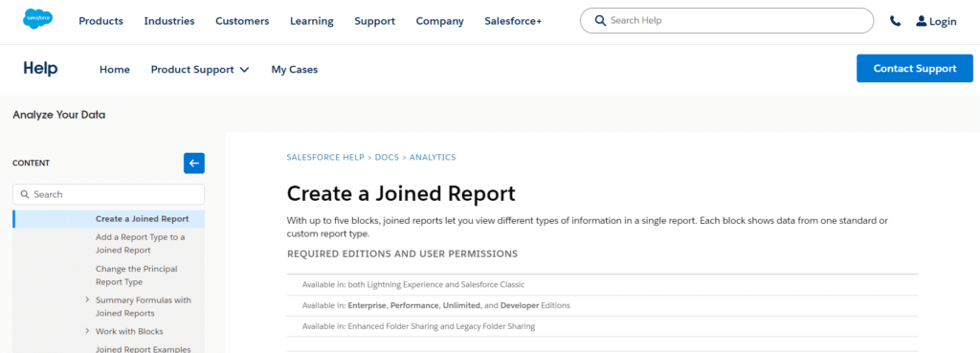Expand the Work with Blocks chevron
Image resolution: width=980 pixels, height=353 pixels.
(87, 331)
